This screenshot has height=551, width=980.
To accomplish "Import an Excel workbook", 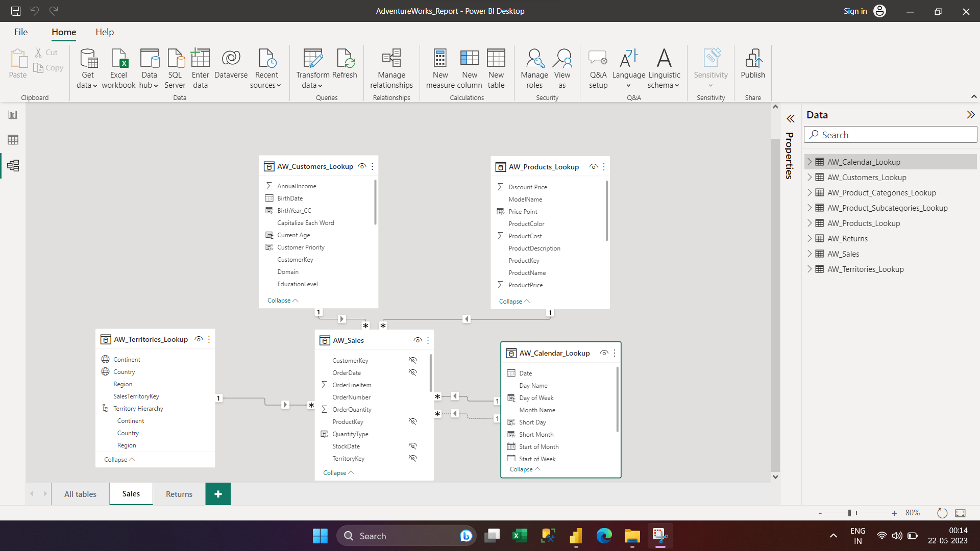I will 118,68.
